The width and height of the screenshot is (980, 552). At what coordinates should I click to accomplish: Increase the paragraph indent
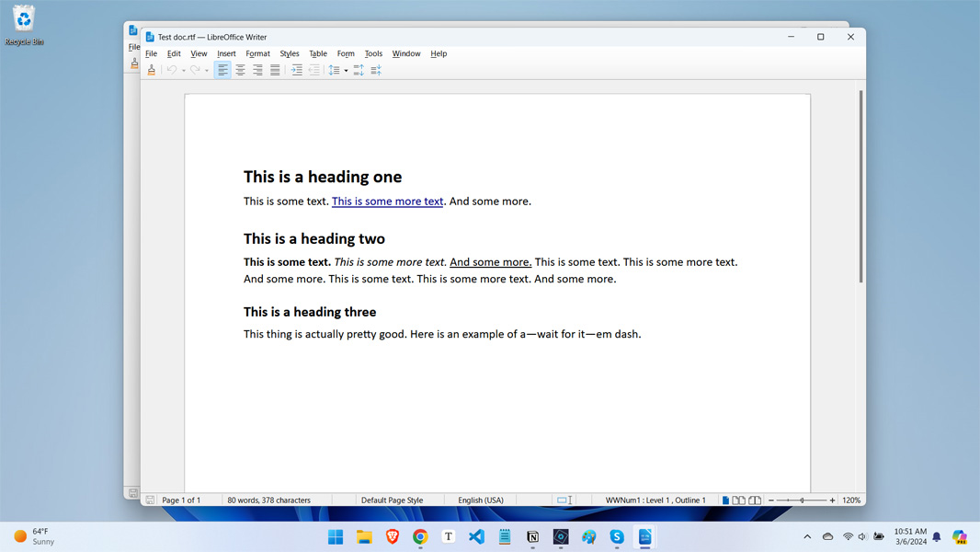[x=297, y=70]
